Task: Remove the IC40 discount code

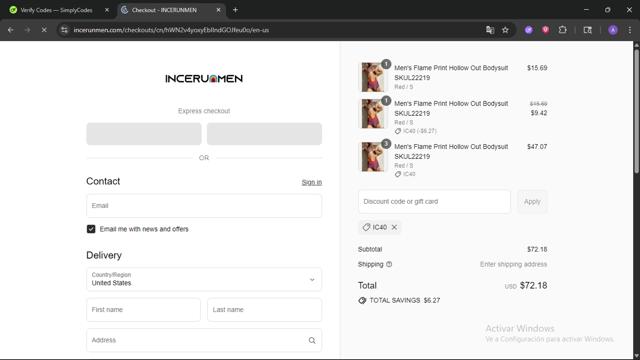Action: tap(394, 227)
